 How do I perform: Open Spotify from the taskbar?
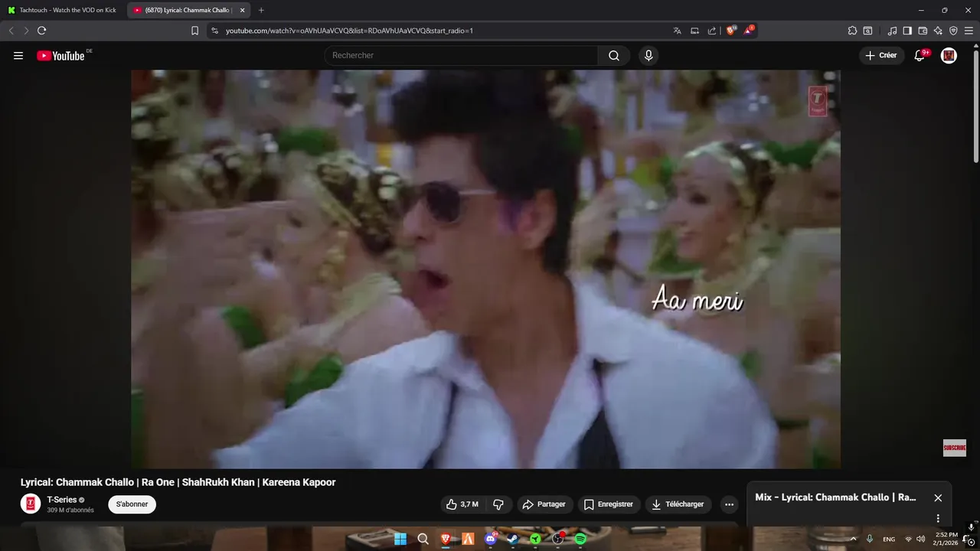point(580,539)
